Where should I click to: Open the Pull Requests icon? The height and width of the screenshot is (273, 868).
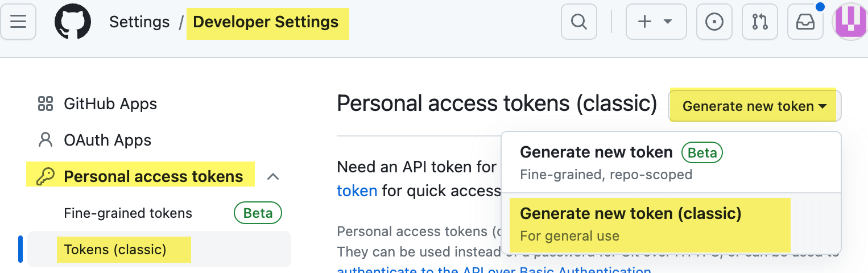click(x=760, y=22)
